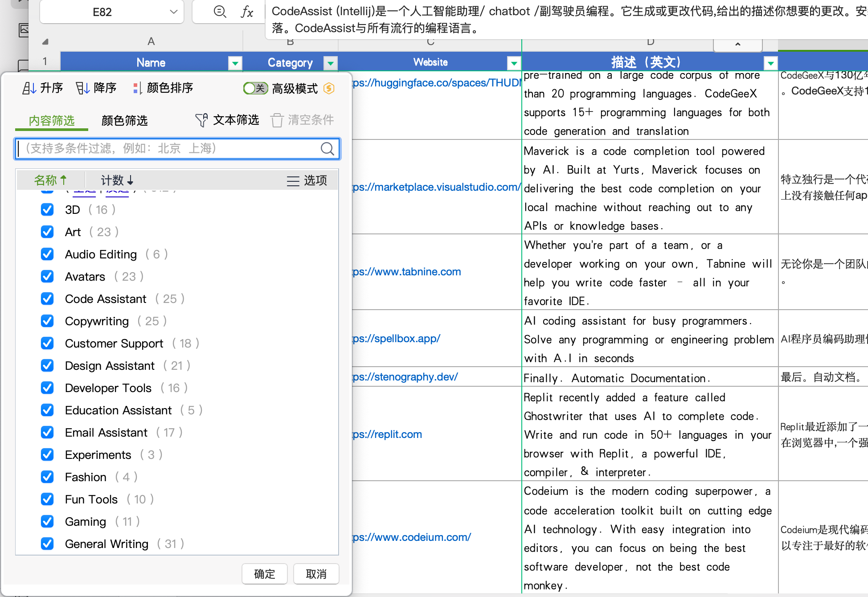
Task: Sort list by 计数 header
Action: tap(117, 180)
